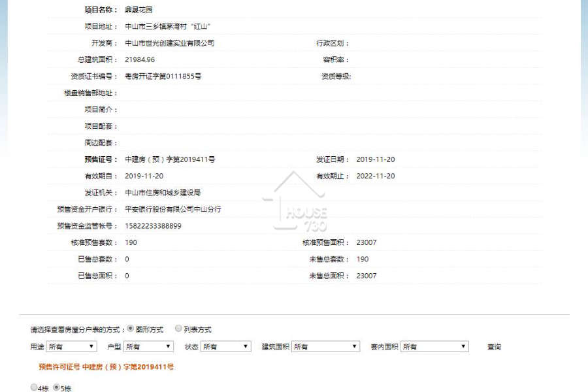Click unsold units value next to 未售总套数
This screenshot has width=588, height=392.
tap(362, 259)
